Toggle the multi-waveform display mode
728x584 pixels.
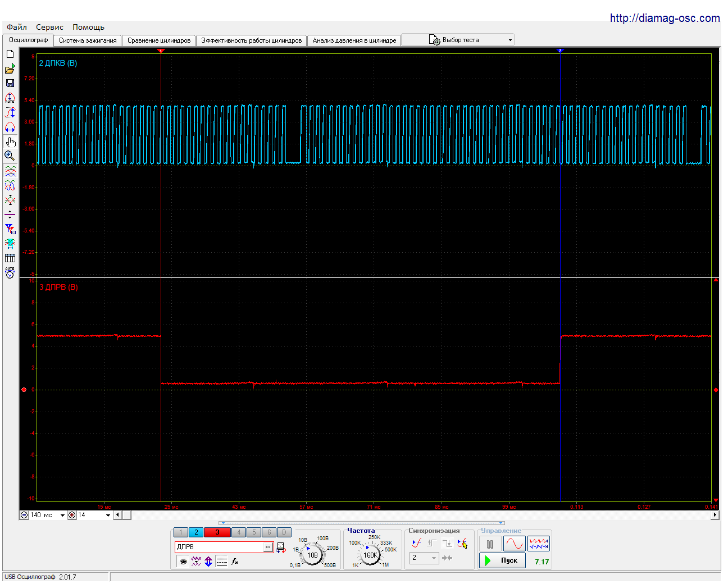pyautogui.click(x=539, y=544)
